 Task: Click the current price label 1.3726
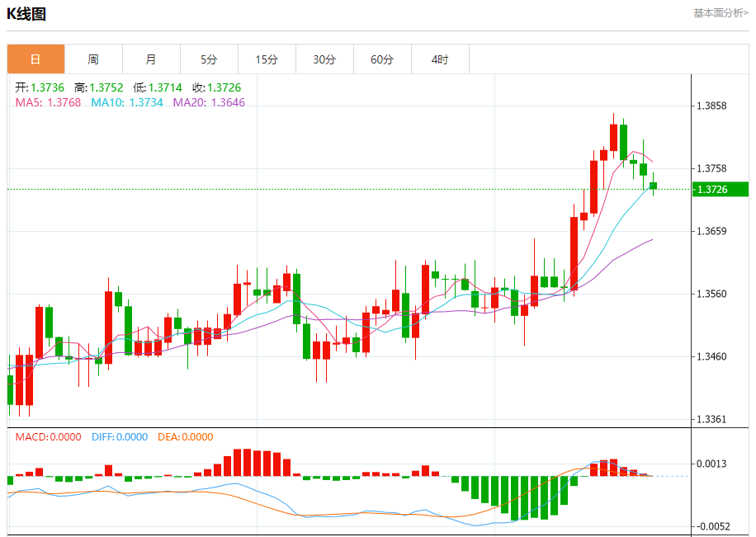(x=721, y=190)
